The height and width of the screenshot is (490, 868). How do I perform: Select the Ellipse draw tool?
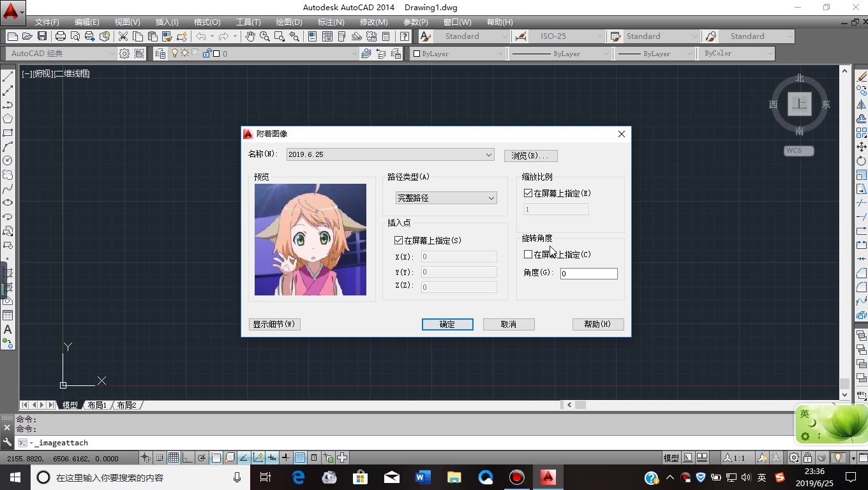(8, 203)
